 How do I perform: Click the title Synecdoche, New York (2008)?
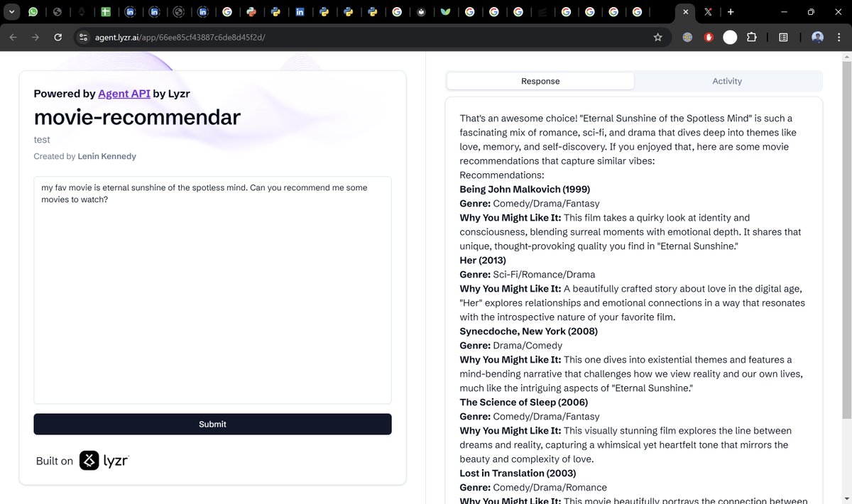[528, 332]
